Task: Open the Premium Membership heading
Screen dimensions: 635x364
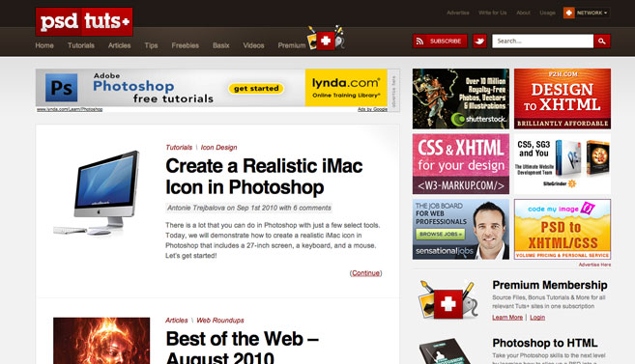Action: point(550,285)
